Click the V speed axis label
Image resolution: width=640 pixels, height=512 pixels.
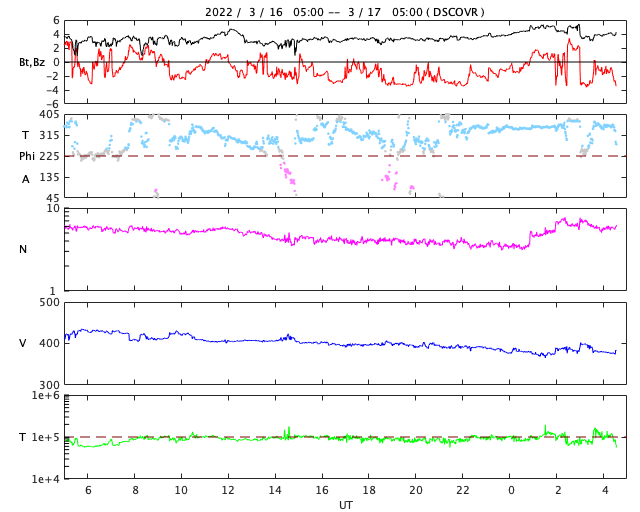click(x=23, y=343)
